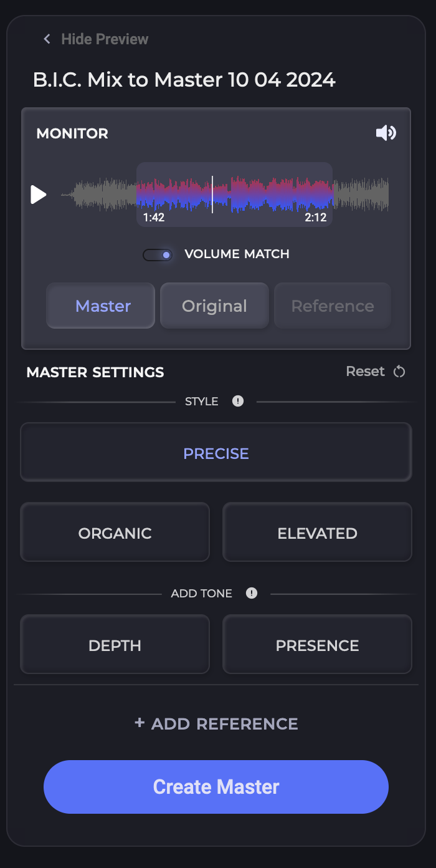
Task: Select the Organic mastering style
Action: 115,533
